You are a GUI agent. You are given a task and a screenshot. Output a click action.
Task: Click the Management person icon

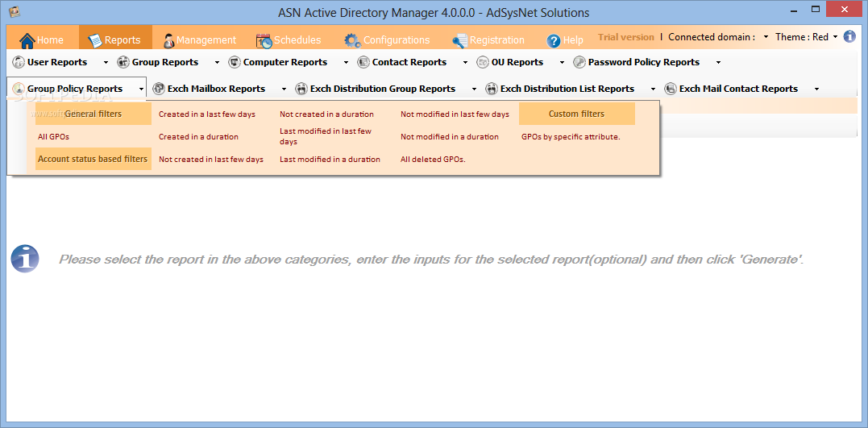tap(169, 40)
